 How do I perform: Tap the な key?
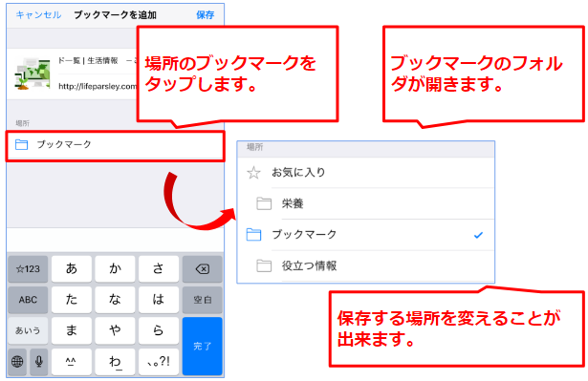click(x=115, y=300)
